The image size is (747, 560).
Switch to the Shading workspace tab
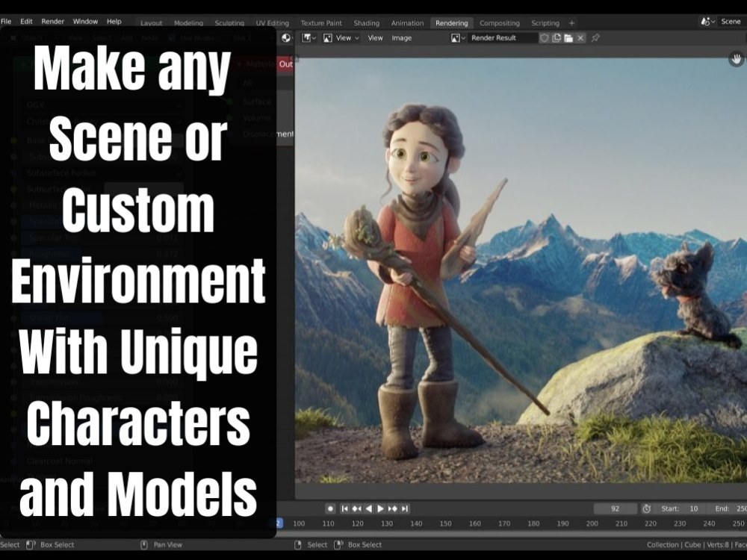pyautogui.click(x=366, y=23)
